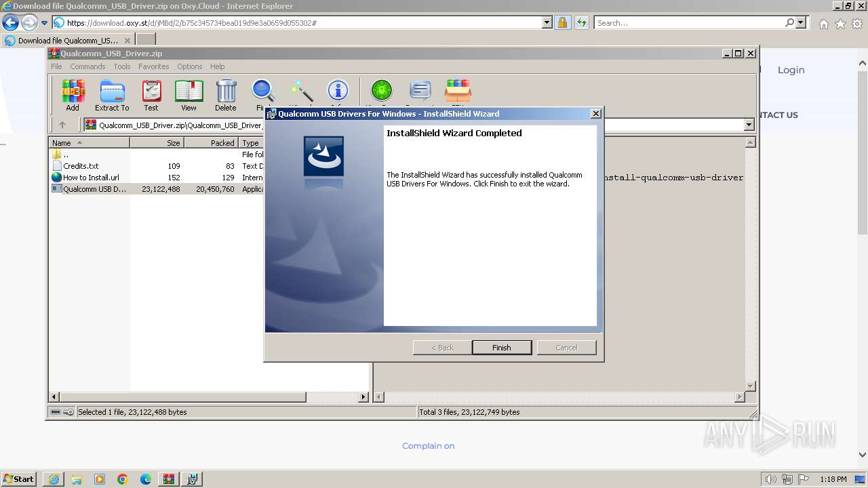The image size is (868, 488).
Task: Click the Action Center flag tray icon
Action: point(803,479)
